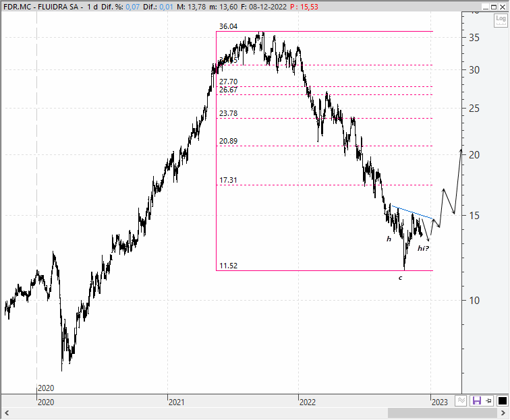Click the M: 13,78 maximum value
The image size is (510, 420).
tap(192, 7)
